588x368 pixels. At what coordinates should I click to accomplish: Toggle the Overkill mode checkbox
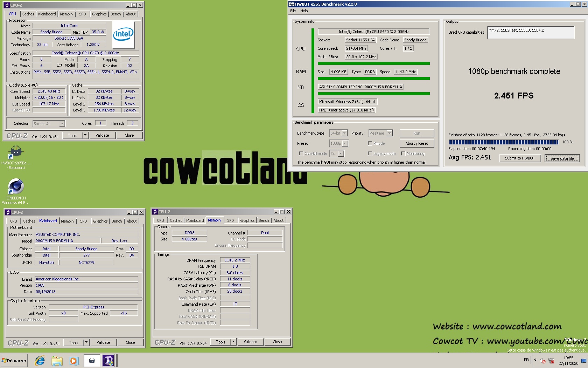point(301,154)
